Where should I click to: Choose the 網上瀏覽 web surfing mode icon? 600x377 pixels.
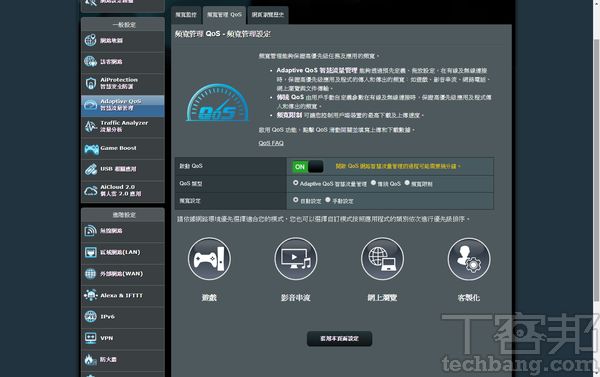click(382, 259)
